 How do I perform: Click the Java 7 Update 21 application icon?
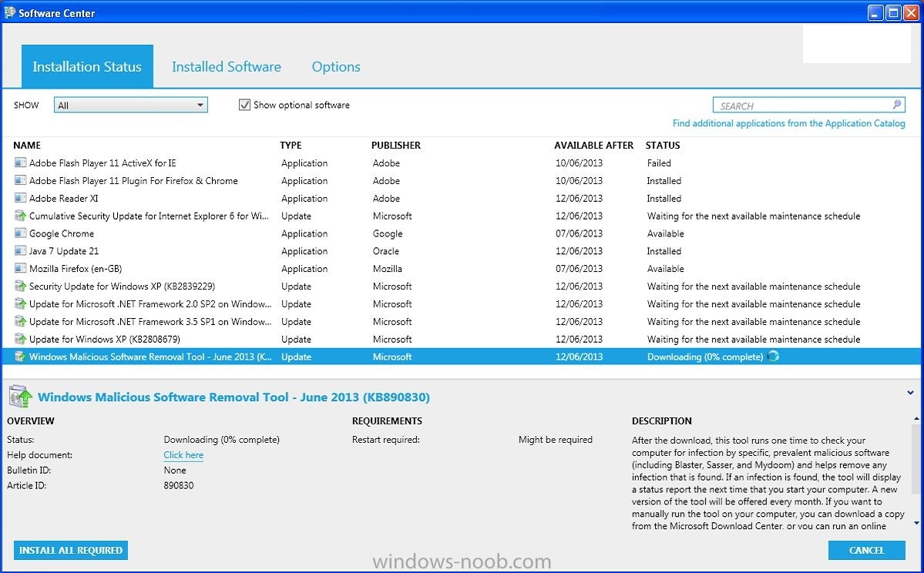pyautogui.click(x=20, y=251)
